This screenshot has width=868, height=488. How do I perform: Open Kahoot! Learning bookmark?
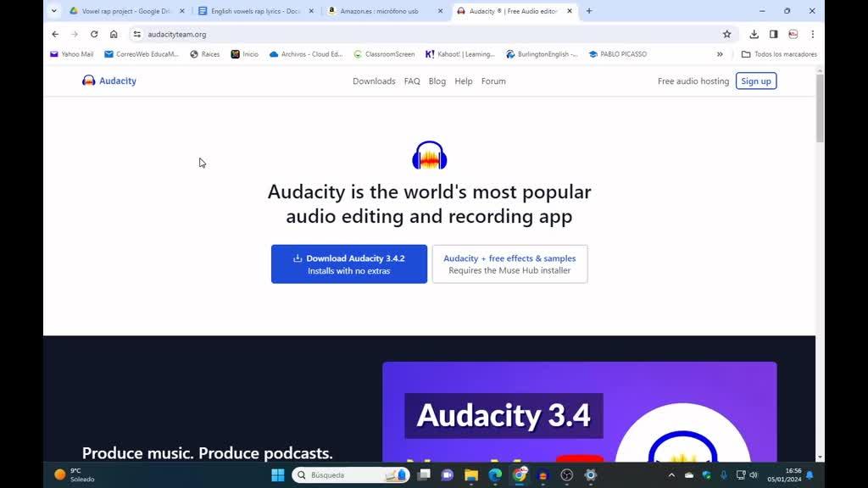[460, 54]
